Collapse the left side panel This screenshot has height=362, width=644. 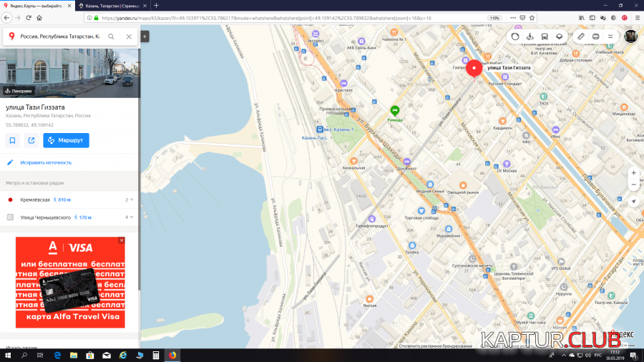coord(145,36)
